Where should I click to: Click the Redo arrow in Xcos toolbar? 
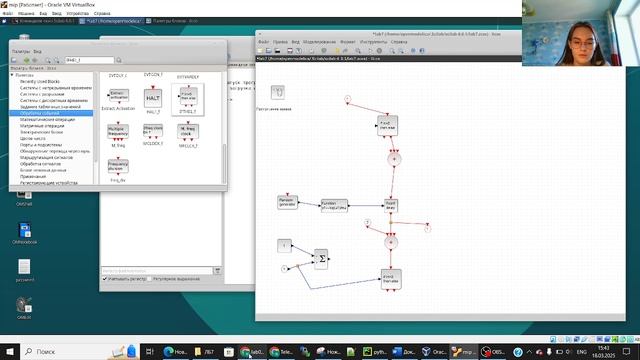tap(345, 51)
